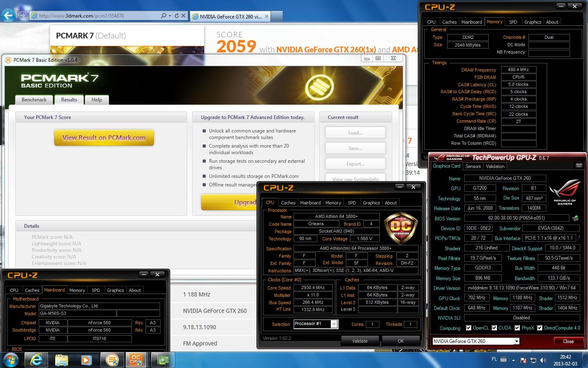Click the Republic of Gamers logo in GPU-Z

pyautogui.click(x=565, y=192)
